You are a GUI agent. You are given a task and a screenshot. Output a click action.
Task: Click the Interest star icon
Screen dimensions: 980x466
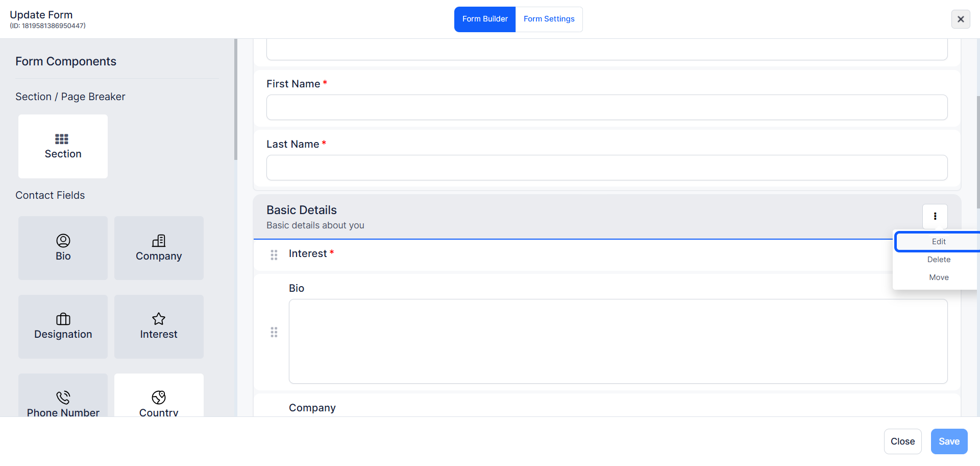pos(159,319)
